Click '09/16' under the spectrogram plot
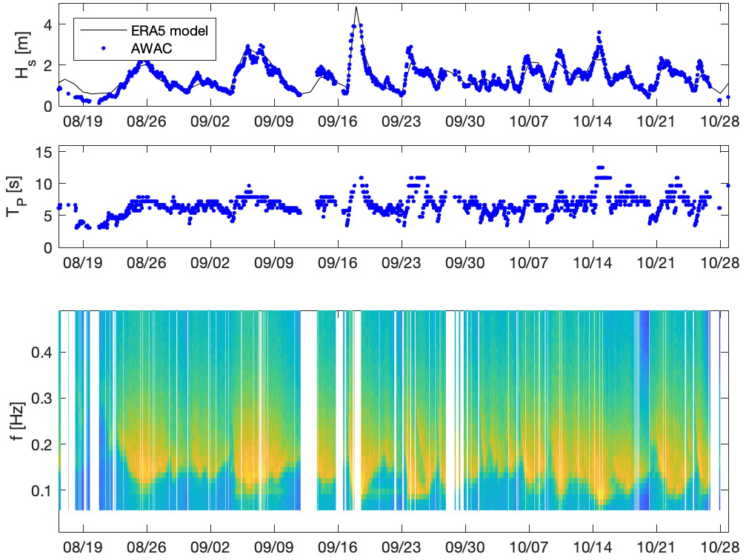746x560 pixels. 338,547
